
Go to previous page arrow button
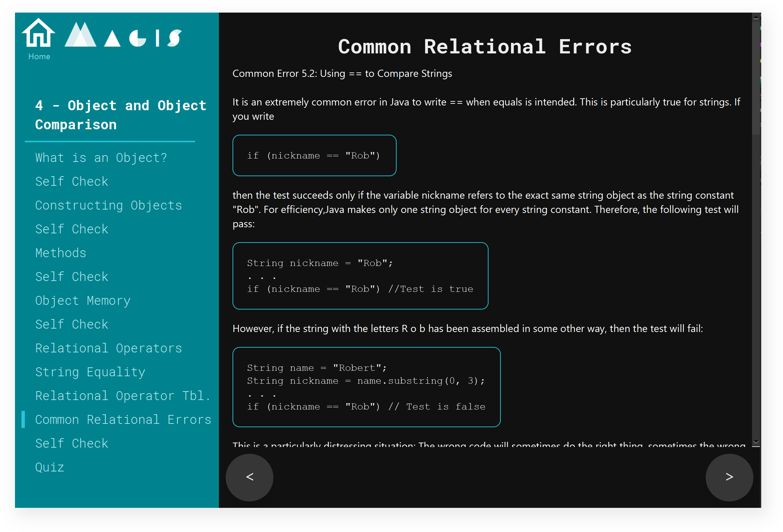[250, 477]
